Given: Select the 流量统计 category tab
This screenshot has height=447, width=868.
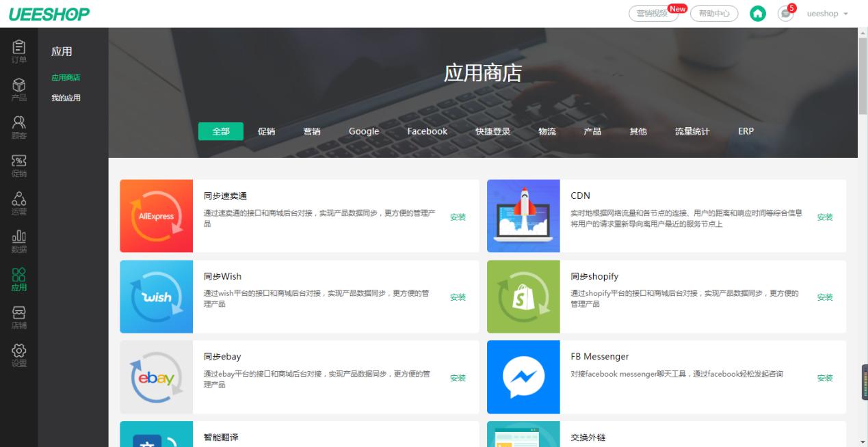Looking at the screenshot, I should (x=692, y=131).
